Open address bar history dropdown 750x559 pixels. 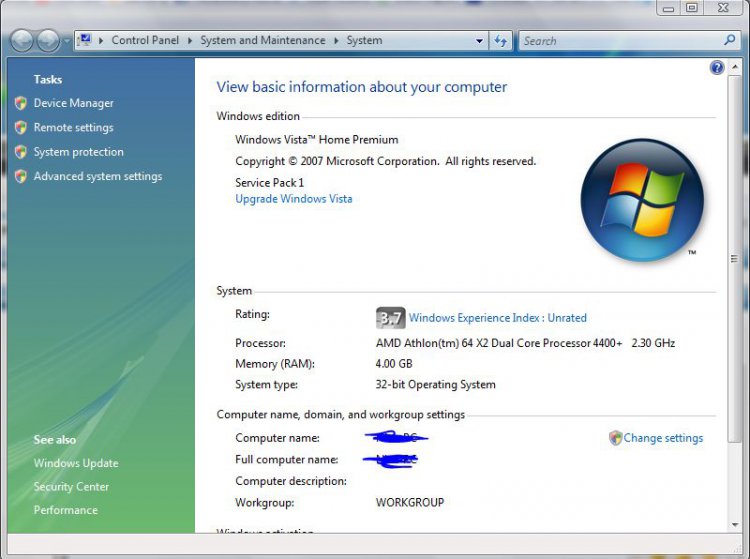pos(479,41)
